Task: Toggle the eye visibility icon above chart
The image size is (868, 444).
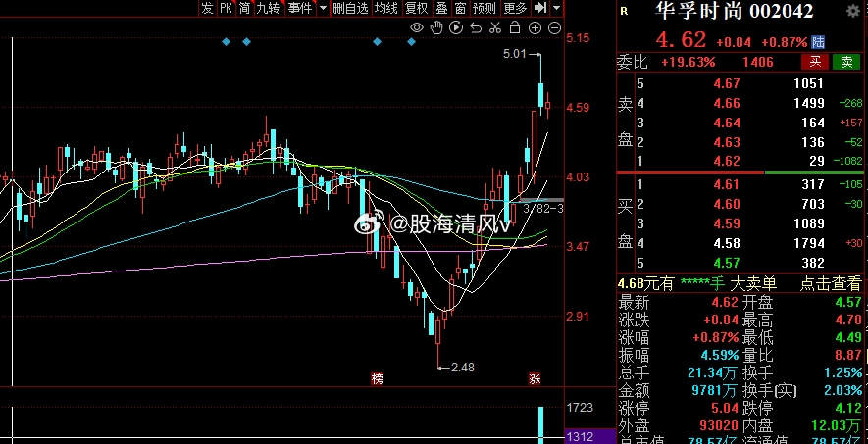Action: (x=417, y=27)
